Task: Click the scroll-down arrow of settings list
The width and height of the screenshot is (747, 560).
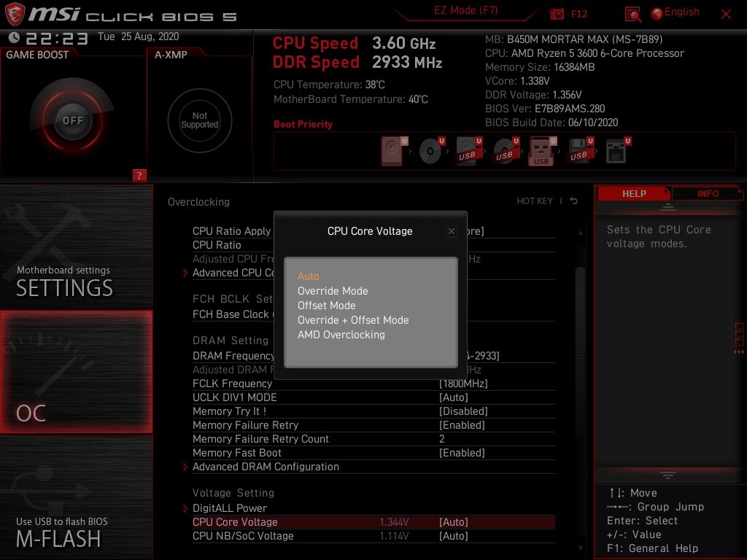Action: click(x=580, y=548)
